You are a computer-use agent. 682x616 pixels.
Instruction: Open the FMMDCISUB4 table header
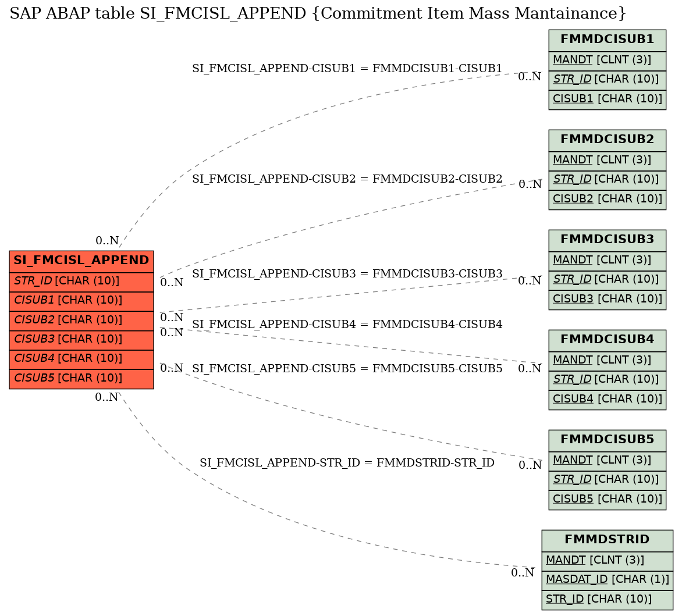click(x=607, y=341)
